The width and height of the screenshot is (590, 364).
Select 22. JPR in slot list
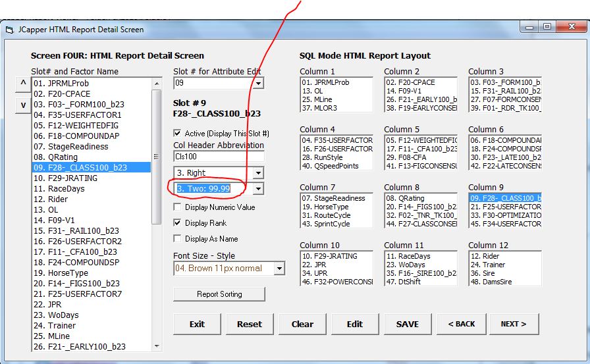(x=92, y=305)
